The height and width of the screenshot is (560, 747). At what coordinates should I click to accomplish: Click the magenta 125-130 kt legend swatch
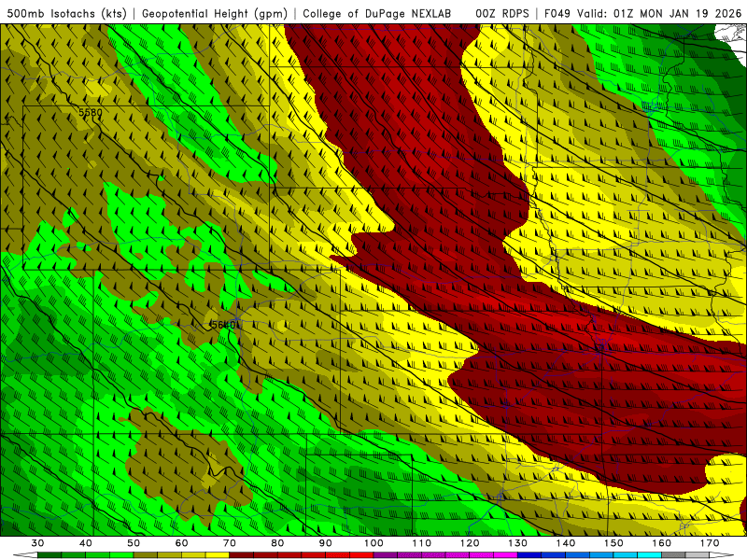pos(505,554)
